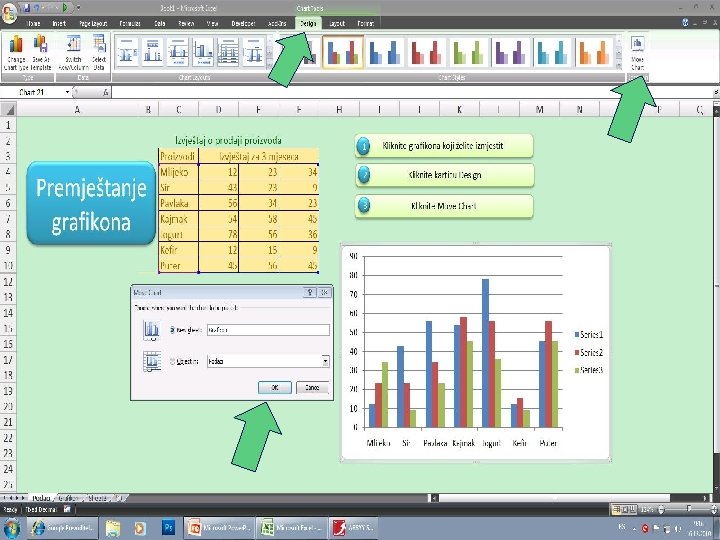This screenshot has width=720, height=540.
Task: Choose the first chart layout thumbnail
Action: click(x=127, y=52)
